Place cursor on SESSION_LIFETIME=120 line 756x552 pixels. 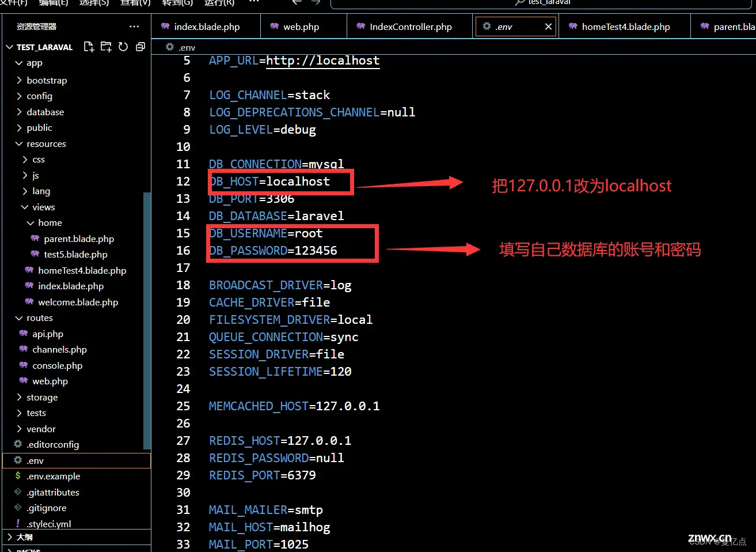click(280, 372)
